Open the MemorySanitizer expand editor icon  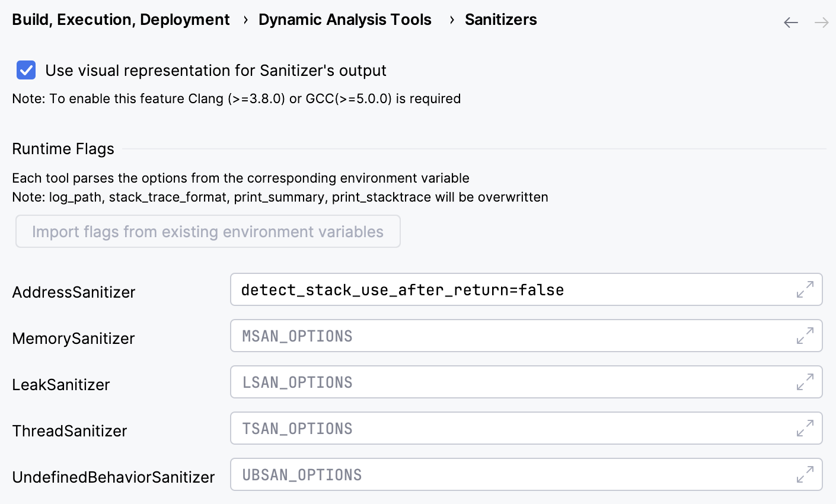[805, 336]
